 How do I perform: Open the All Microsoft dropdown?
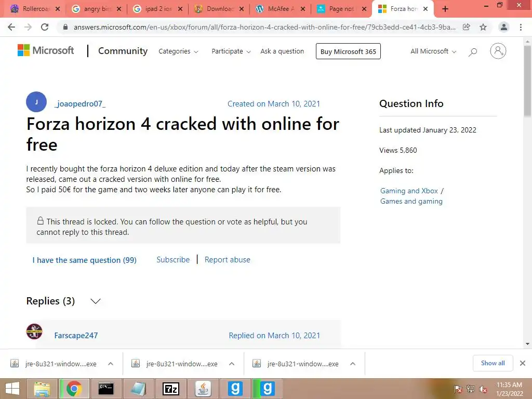[x=433, y=51]
